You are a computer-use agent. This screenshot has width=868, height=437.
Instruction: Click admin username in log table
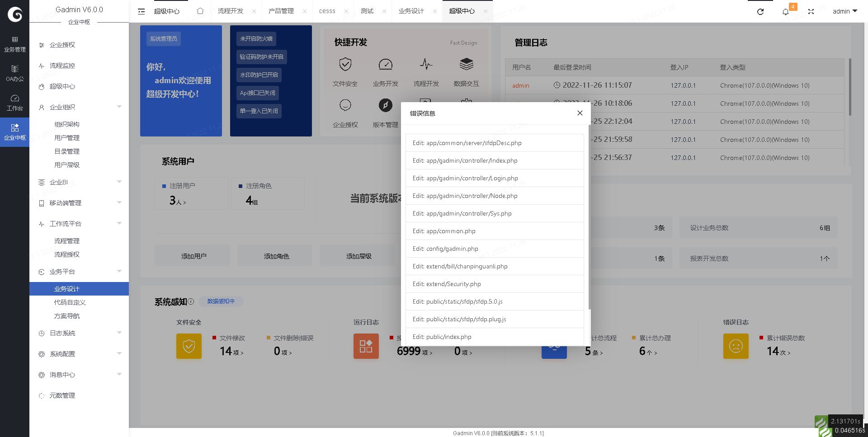(x=521, y=85)
